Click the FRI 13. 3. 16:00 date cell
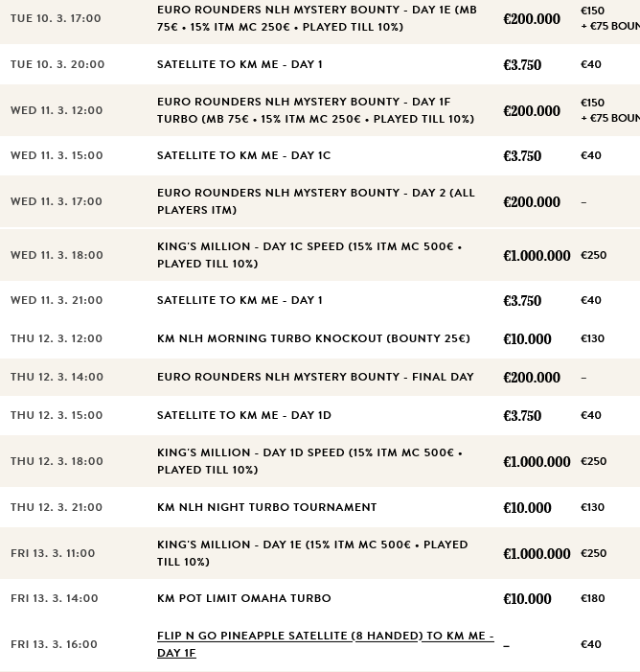This screenshot has height=672, width=640. click(x=54, y=644)
